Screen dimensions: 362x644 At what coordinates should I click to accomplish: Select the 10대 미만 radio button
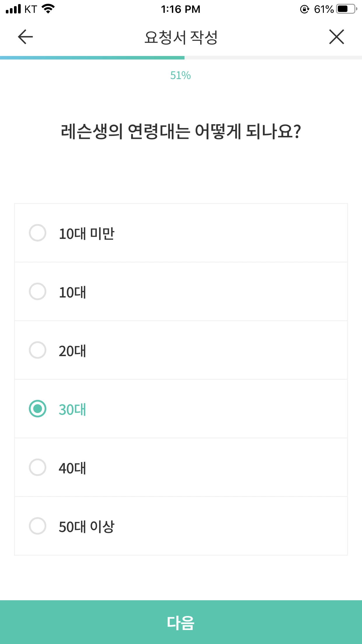click(38, 233)
